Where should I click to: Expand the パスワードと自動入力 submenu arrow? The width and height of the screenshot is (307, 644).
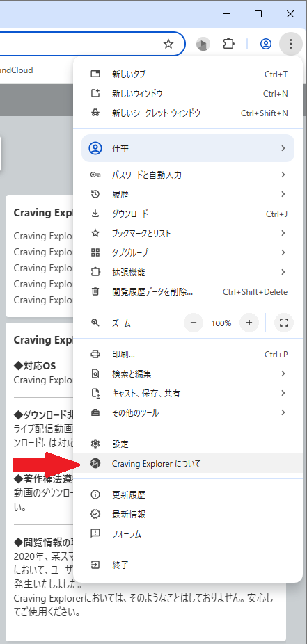pyautogui.click(x=283, y=175)
